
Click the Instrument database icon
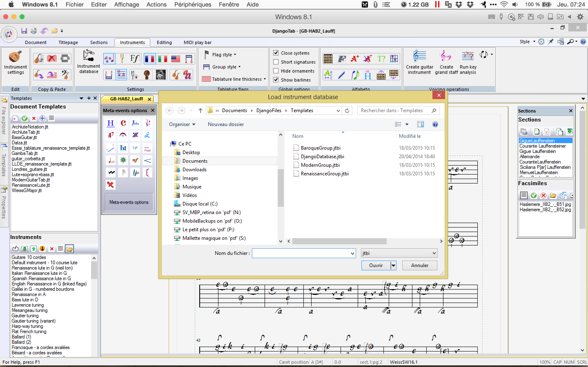(88, 56)
